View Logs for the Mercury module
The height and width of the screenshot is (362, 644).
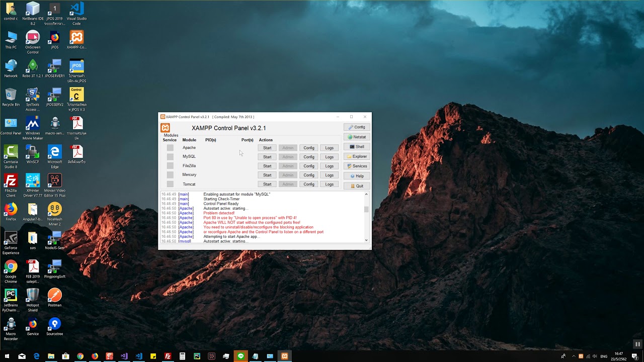point(329,175)
